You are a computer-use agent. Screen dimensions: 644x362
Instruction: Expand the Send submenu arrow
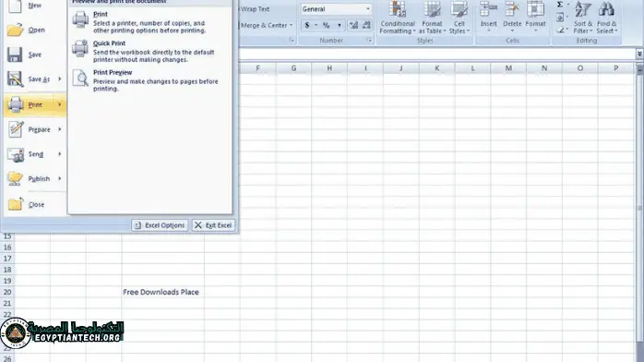click(x=60, y=154)
